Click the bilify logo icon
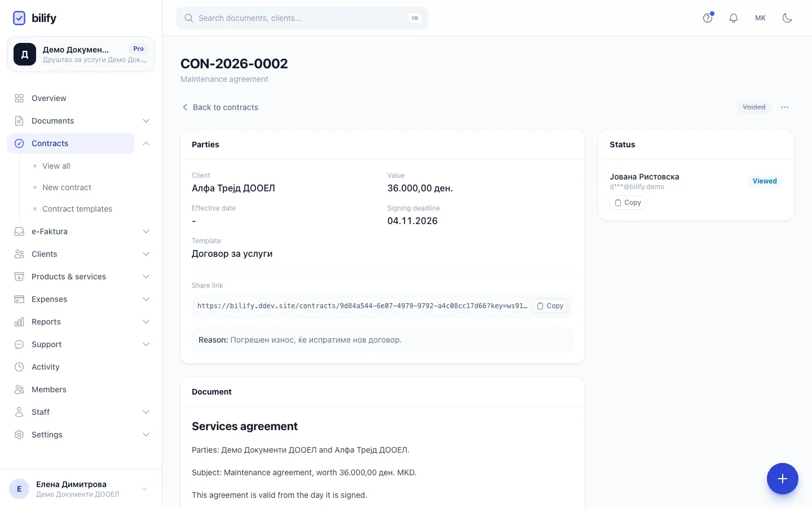The image size is (812, 508). tap(19, 18)
